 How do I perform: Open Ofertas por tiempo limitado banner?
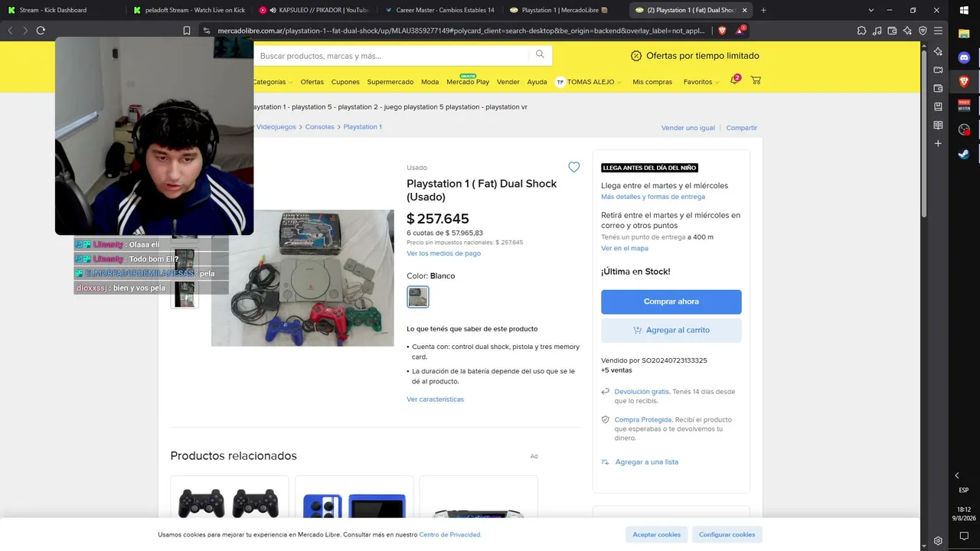[694, 56]
